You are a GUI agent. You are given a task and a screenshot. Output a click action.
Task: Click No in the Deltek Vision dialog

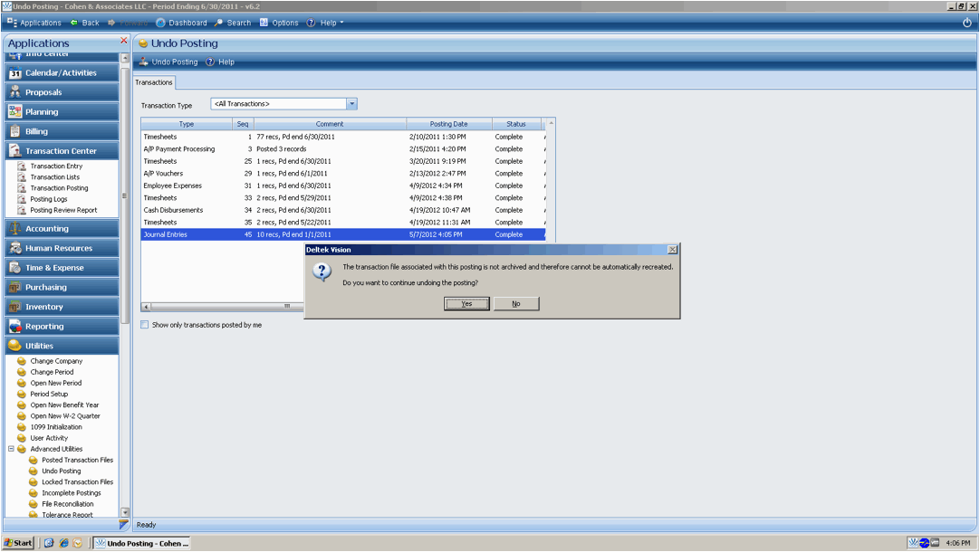[516, 304]
